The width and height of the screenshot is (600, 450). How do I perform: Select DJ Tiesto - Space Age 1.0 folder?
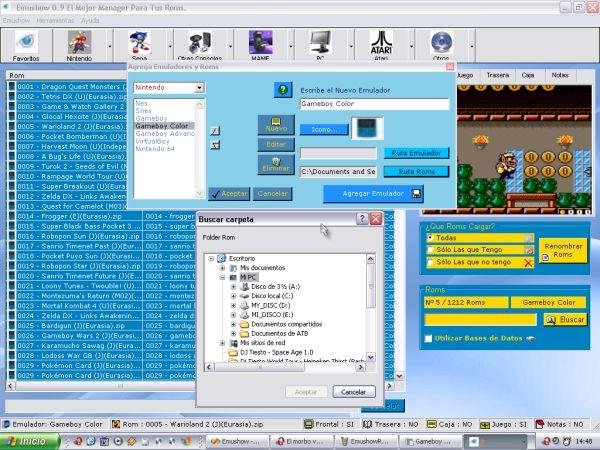pyautogui.click(x=276, y=352)
